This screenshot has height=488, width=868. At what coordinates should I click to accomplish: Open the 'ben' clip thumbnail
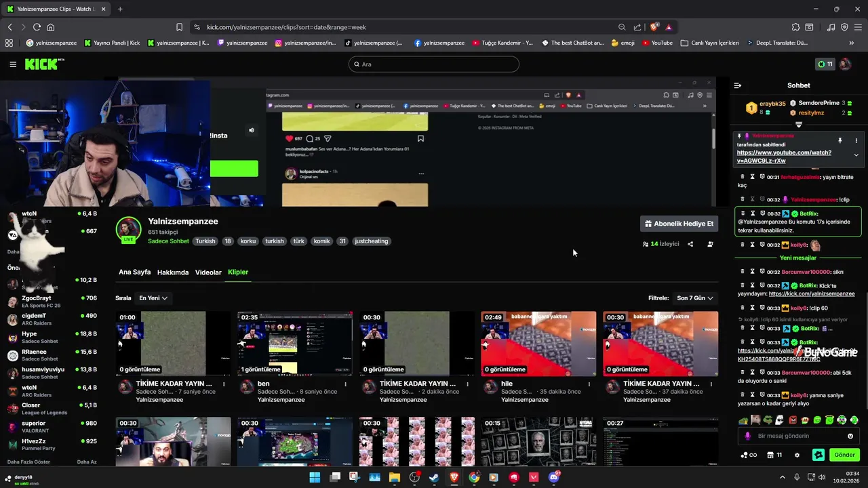295,343
